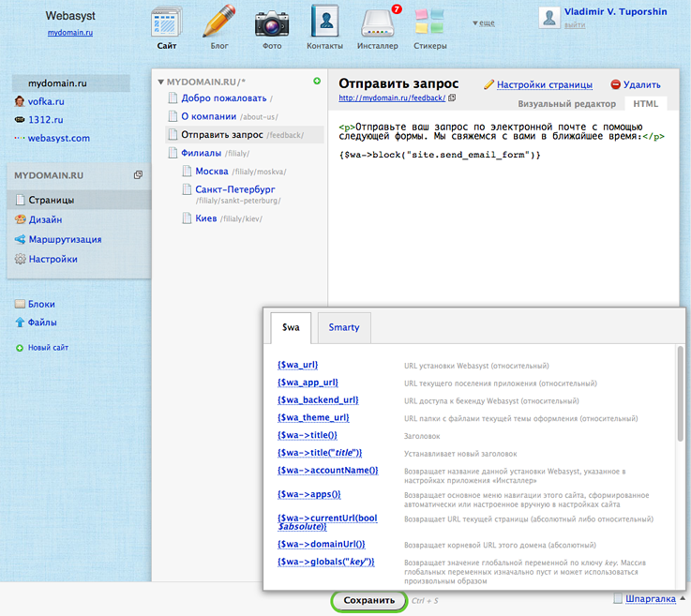The image size is (691, 616).
Task: Click the Шпаргалка link
Action: (651, 598)
